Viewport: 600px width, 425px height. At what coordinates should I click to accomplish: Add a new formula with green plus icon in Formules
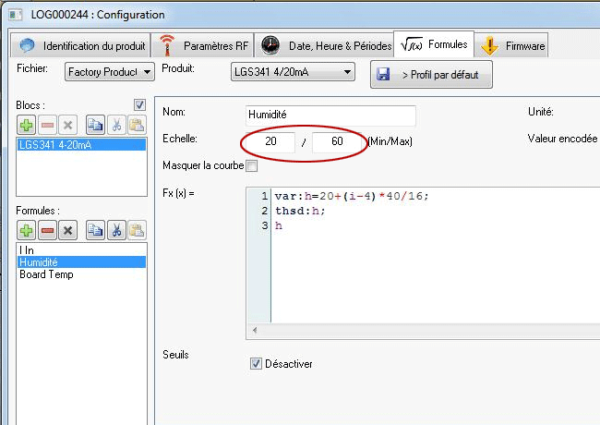[x=26, y=230]
